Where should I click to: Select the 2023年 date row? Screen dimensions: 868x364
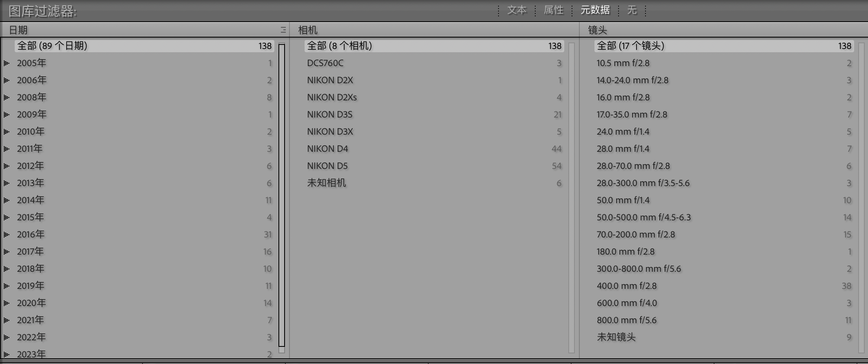[145, 353]
